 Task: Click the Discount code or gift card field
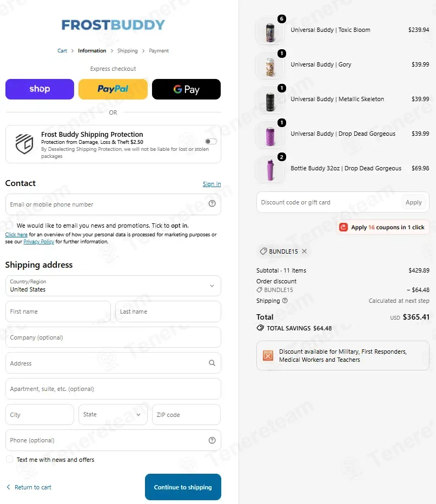(x=329, y=202)
